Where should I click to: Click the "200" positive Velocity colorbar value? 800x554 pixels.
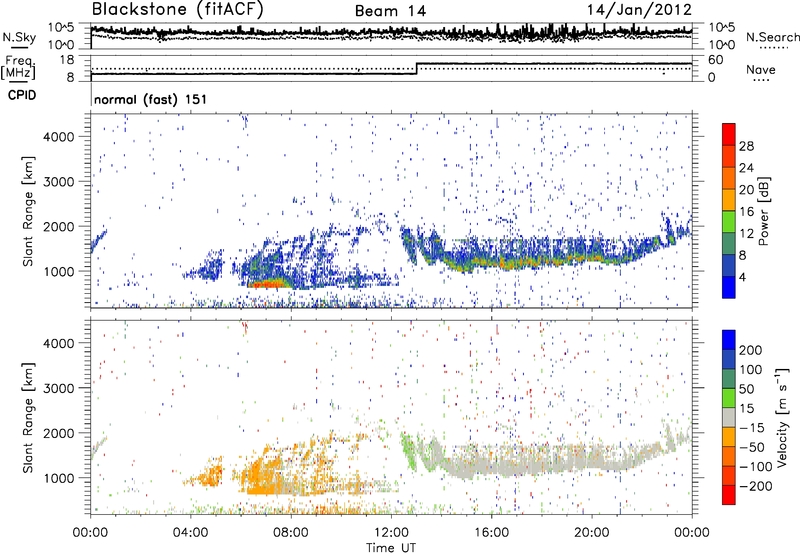click(x=751, y=350)
